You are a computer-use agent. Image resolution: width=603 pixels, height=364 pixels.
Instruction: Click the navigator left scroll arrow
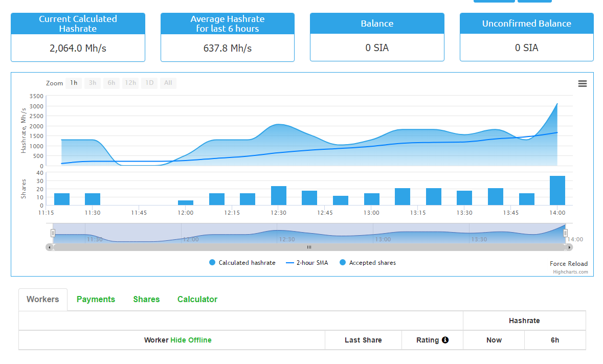coord(49,247)
